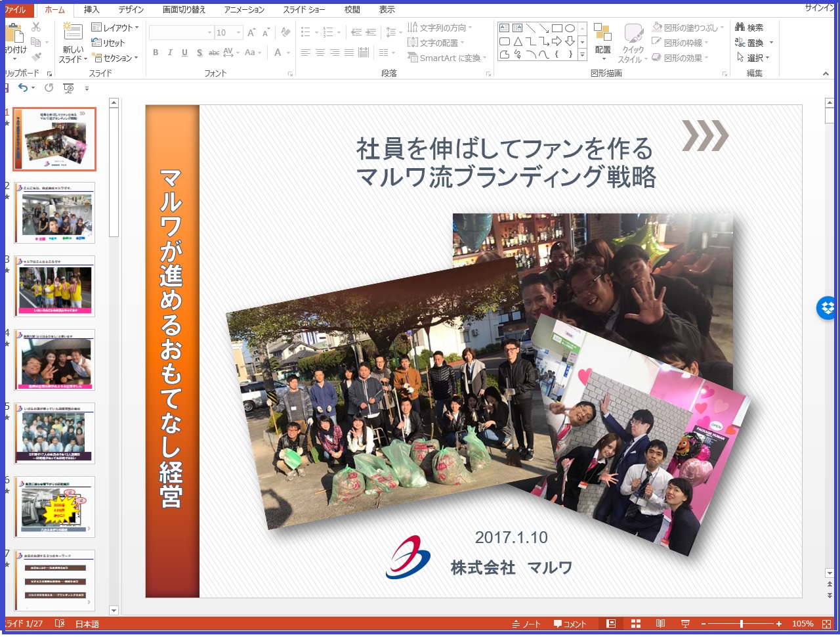This screenshot has height=637, width=840.
Task: Open 図形の効果 (Shape Effects) menu
Action: 680,58
